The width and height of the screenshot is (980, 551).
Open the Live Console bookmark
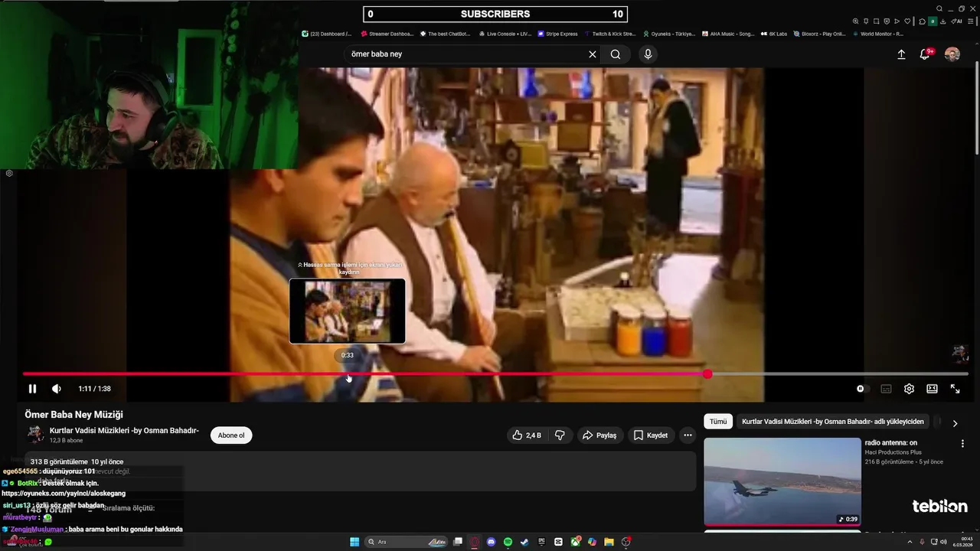coord(505,34)
